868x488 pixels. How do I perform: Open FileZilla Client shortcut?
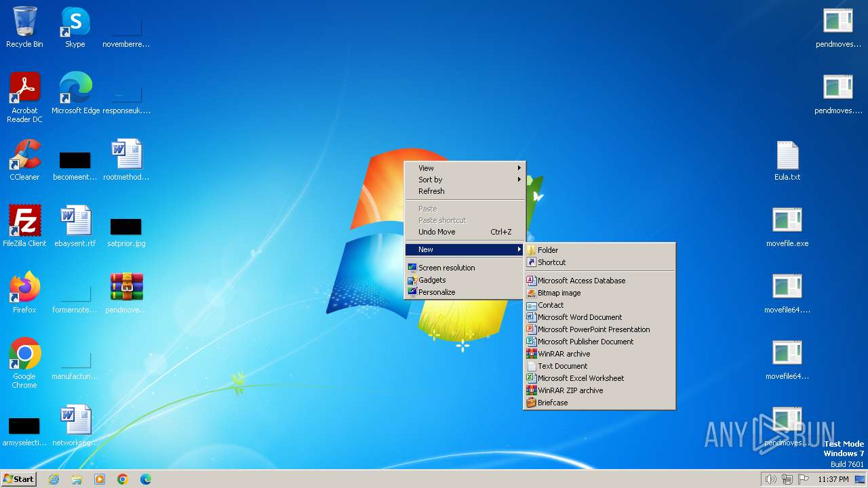point(24,226)
